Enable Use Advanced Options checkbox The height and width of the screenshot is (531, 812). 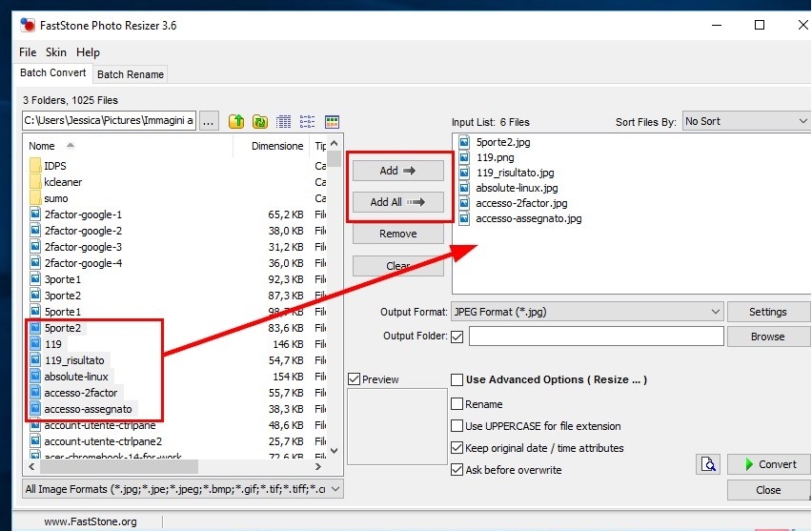(457, 379)
